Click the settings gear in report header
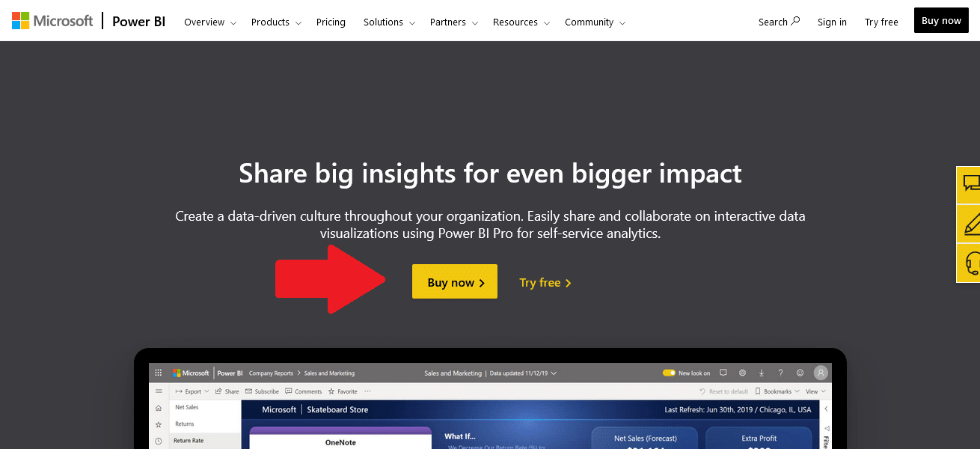 click(742, 373)
